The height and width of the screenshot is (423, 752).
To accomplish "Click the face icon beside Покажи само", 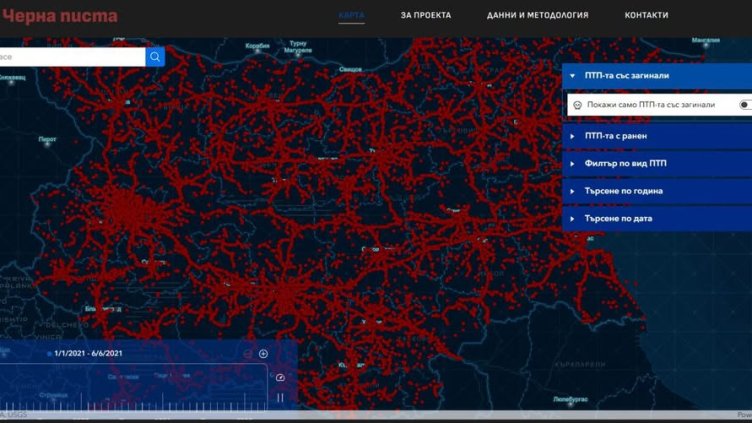I will 577,104.
